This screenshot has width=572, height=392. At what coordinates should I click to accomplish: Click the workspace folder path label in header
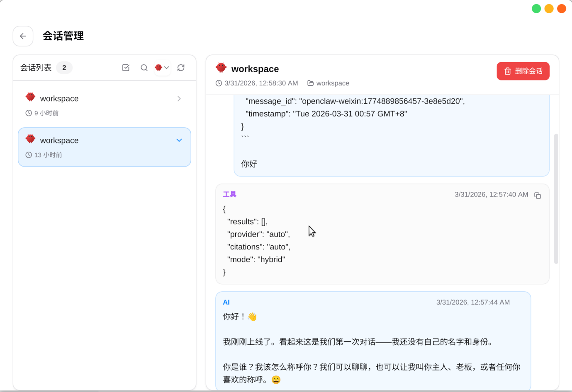click(333, 83)
